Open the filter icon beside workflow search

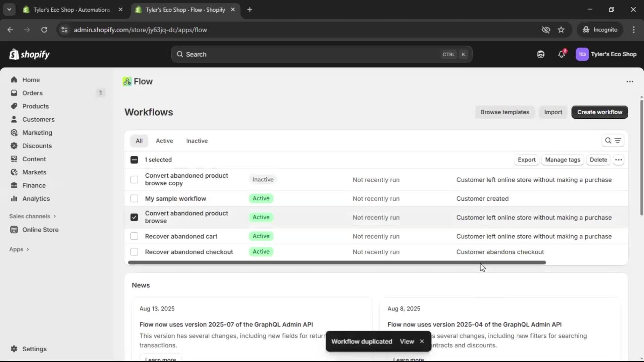pos(618,141)
